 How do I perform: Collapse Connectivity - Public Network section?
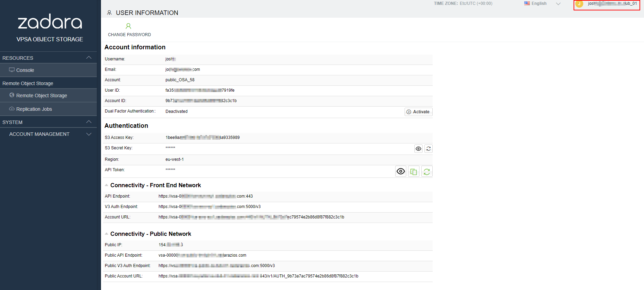point(107,234)
